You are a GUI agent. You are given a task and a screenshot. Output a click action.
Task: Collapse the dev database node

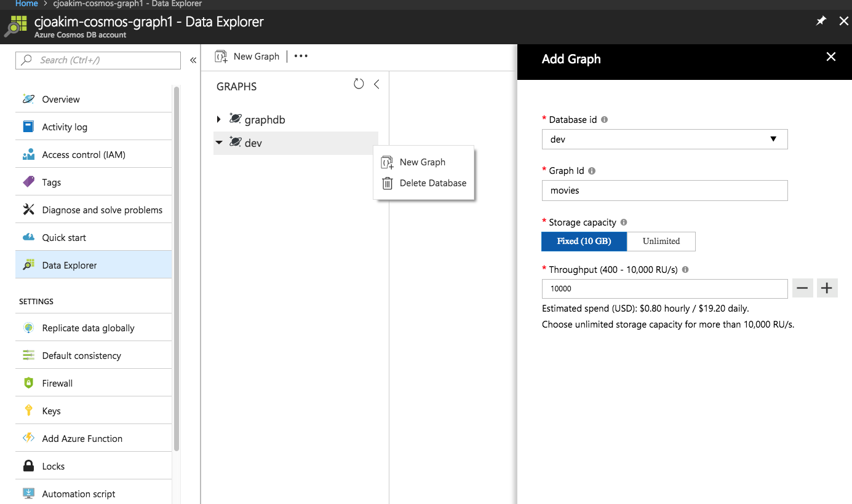tap(219, 143)
